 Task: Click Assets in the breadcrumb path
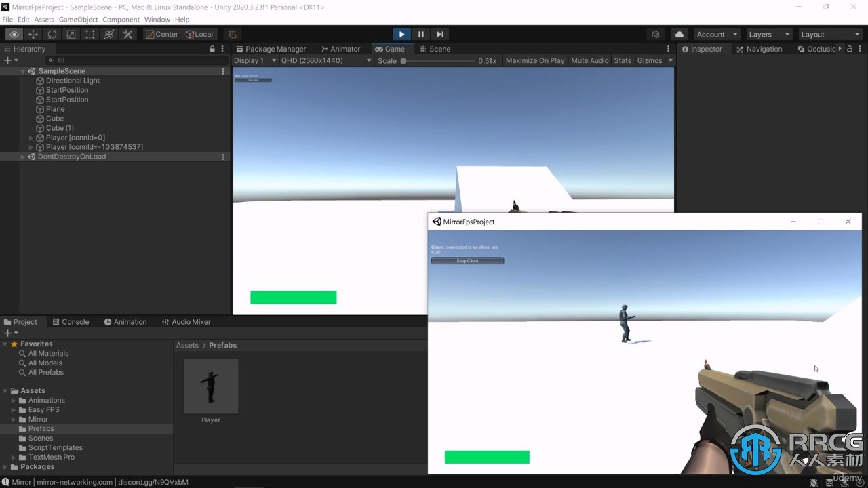(187, 345)
